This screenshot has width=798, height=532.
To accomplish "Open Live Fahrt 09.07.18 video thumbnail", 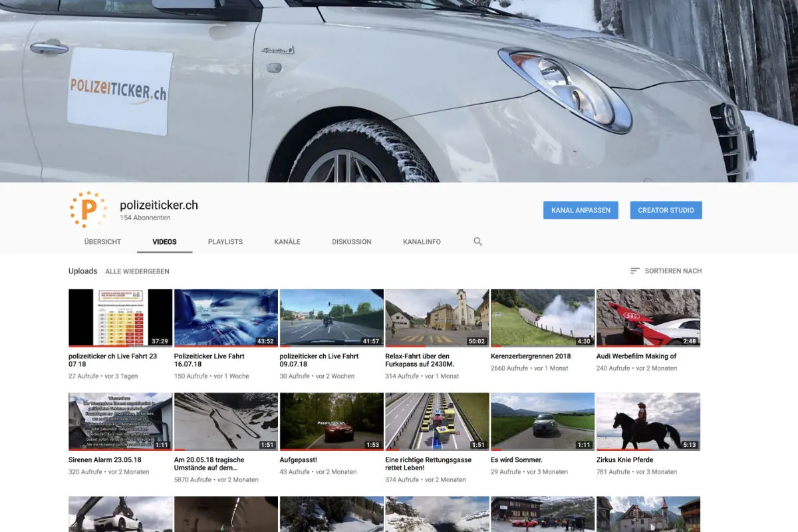I will click(x=332, y=318).
